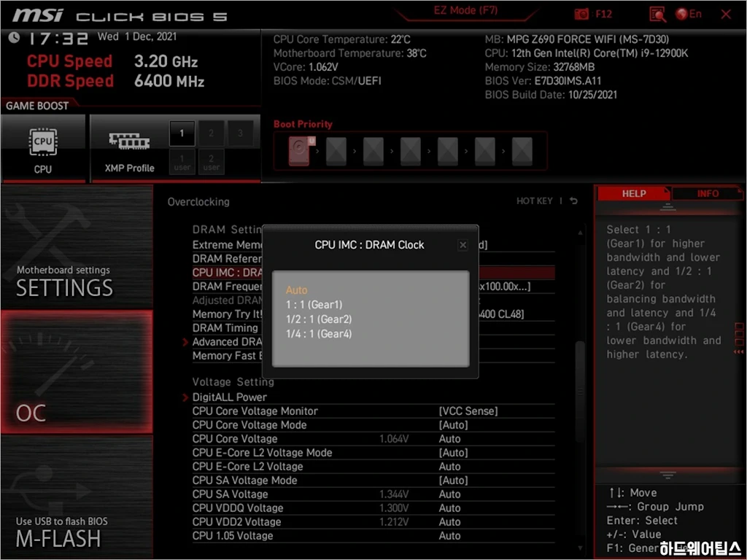
Task: Switch to the INFO tab
Action: (707, 193)
